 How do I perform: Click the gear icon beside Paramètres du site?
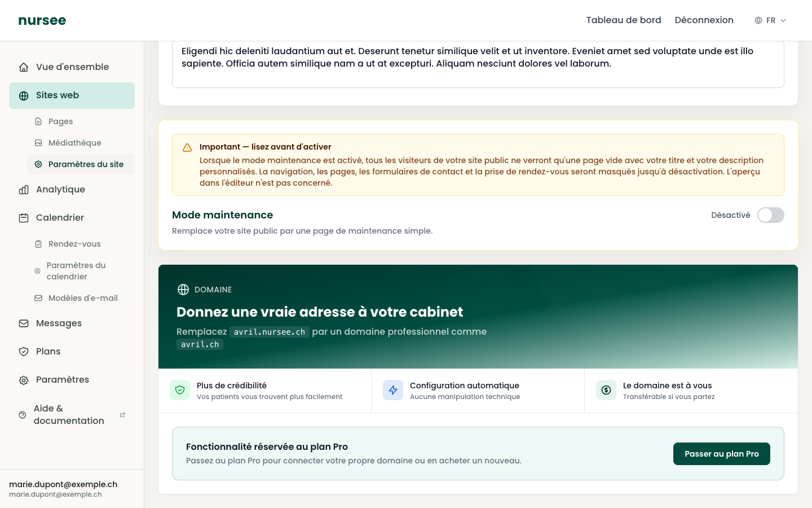[x=38, y=164]
